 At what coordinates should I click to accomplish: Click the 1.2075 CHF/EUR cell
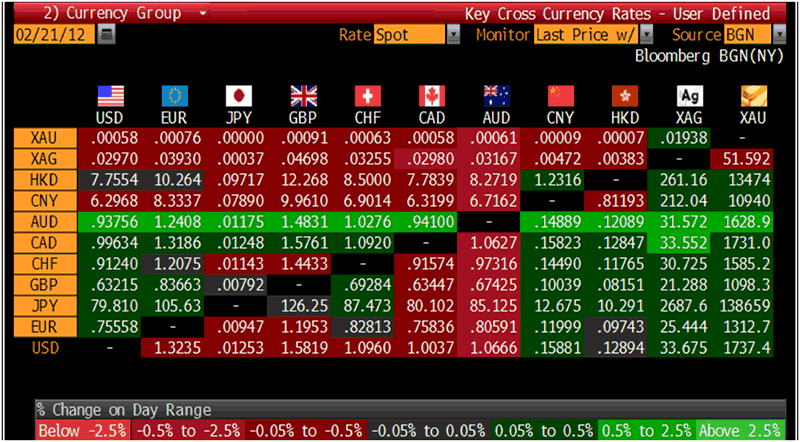174,264
